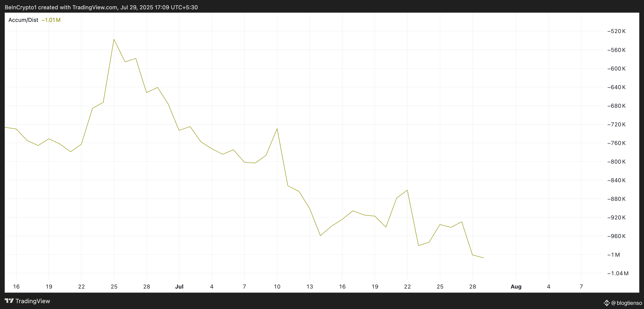Viewport: 644px width, 309px height.
Task: Click the TradingView logo icon
Action: (x=9, y=301)
